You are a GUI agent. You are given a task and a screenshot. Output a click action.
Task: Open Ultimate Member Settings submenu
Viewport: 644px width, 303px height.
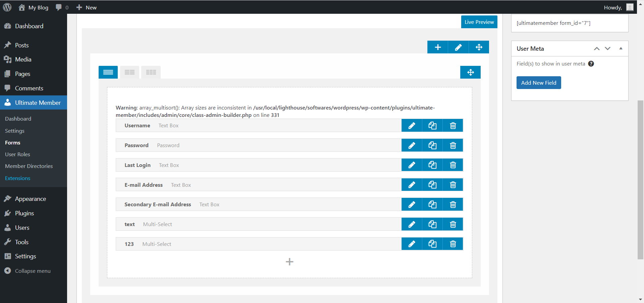[15, 131]
